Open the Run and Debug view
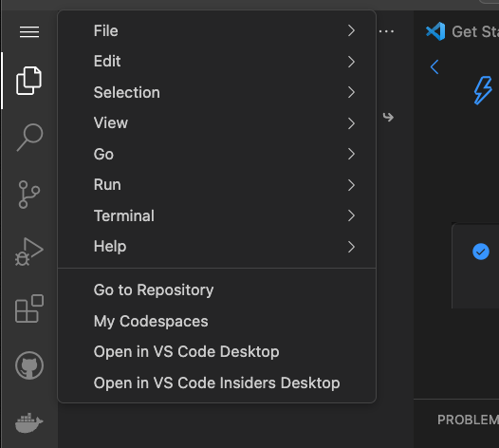 click(x=29, y=252)
